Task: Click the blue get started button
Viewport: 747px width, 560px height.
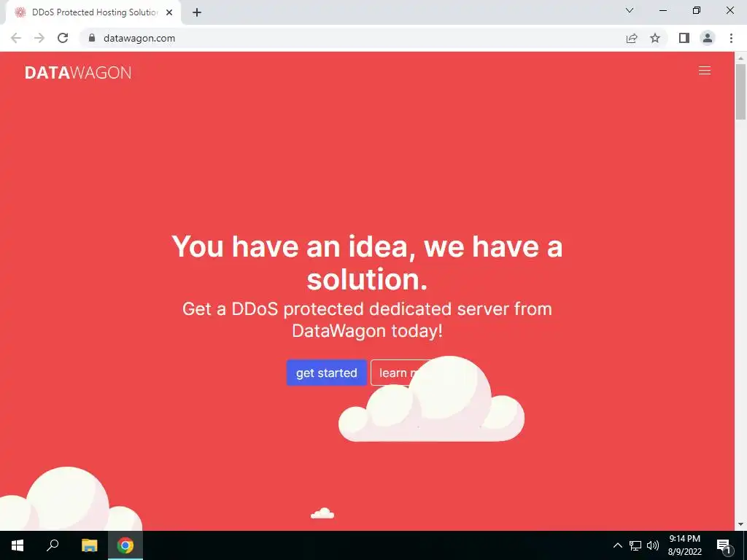Action: pyautogui.click(x=326, y=373)
